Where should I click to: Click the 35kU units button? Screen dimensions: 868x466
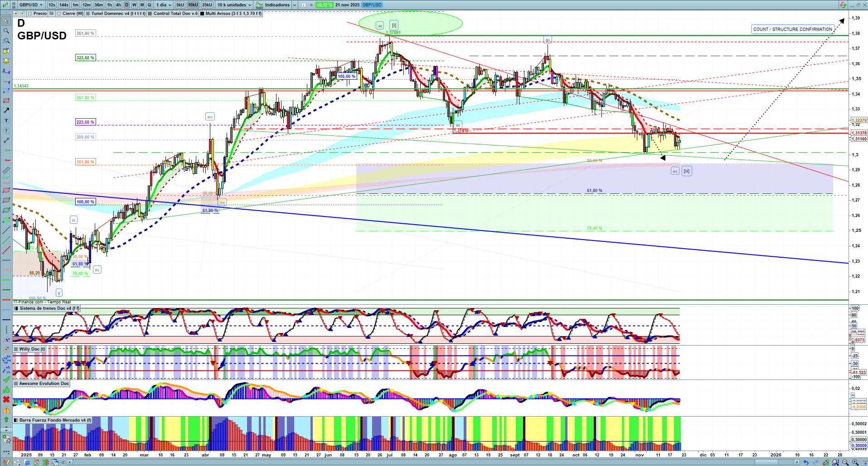pos(207,5)
